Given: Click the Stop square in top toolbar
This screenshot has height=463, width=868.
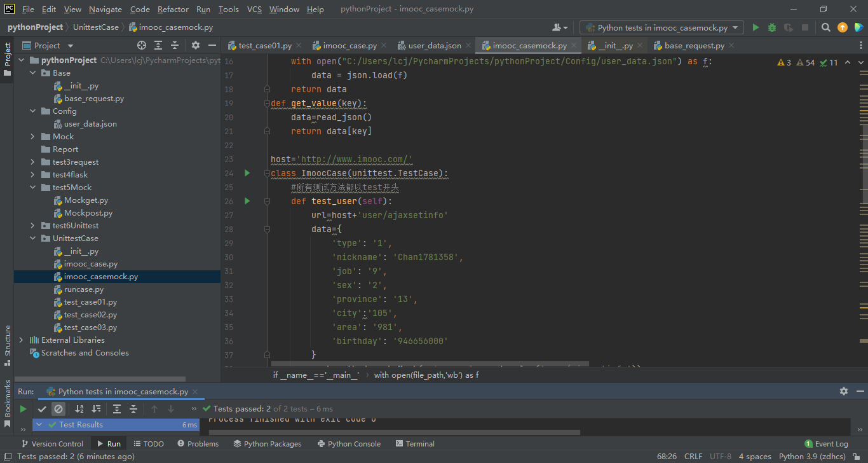Looking at the screenshot, I should [805, 27].
